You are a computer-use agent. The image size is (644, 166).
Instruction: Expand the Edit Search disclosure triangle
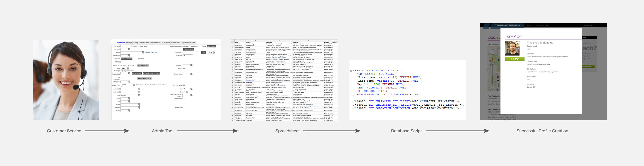488,44
